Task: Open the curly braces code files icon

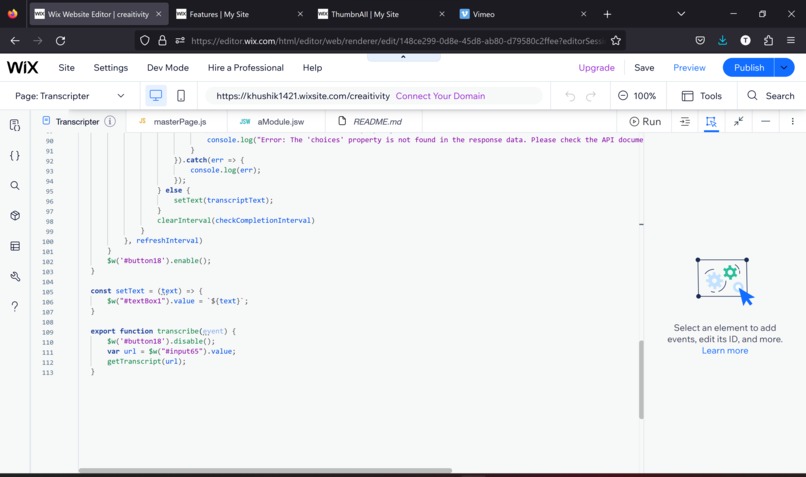Action: tap(15, 155)
